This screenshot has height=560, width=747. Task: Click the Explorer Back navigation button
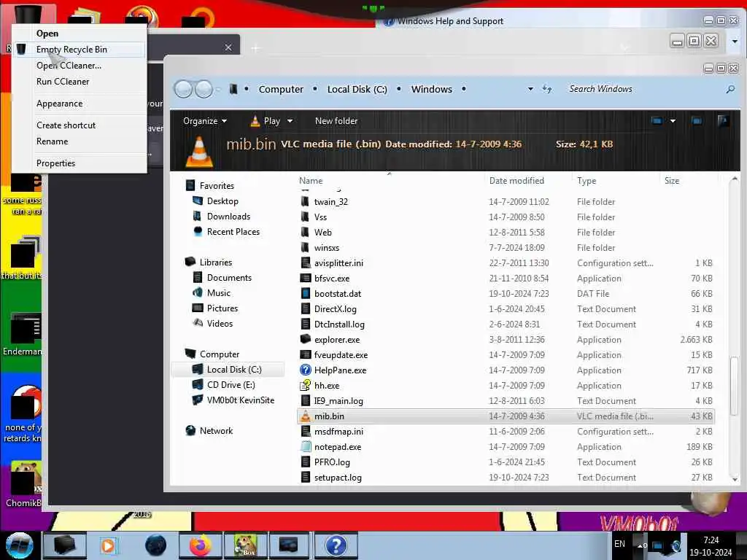(183, 89)
